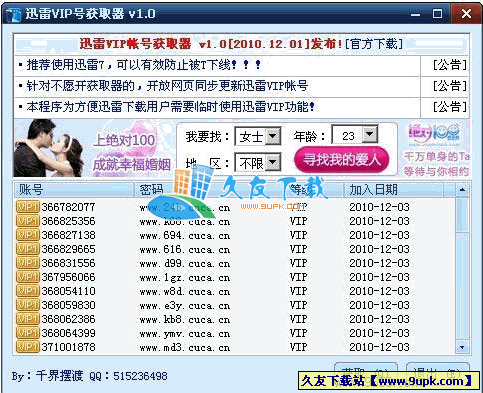The image size is (483, 393).
Task: Select account number 366825356
Action: coord(68,221)
